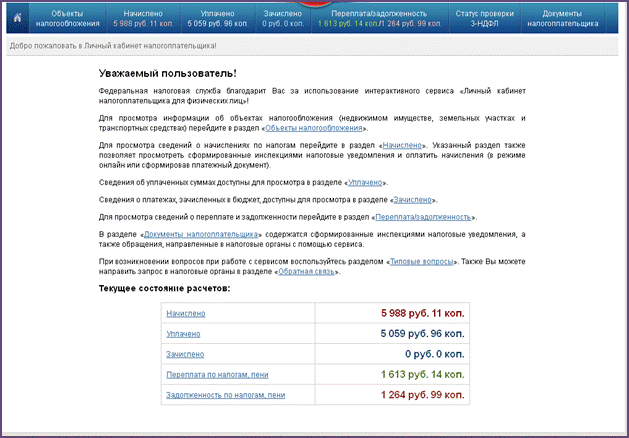The image size is (629, 438).
Task: Open the Документы налогоплательщика tab
Action: click(562, 18)
